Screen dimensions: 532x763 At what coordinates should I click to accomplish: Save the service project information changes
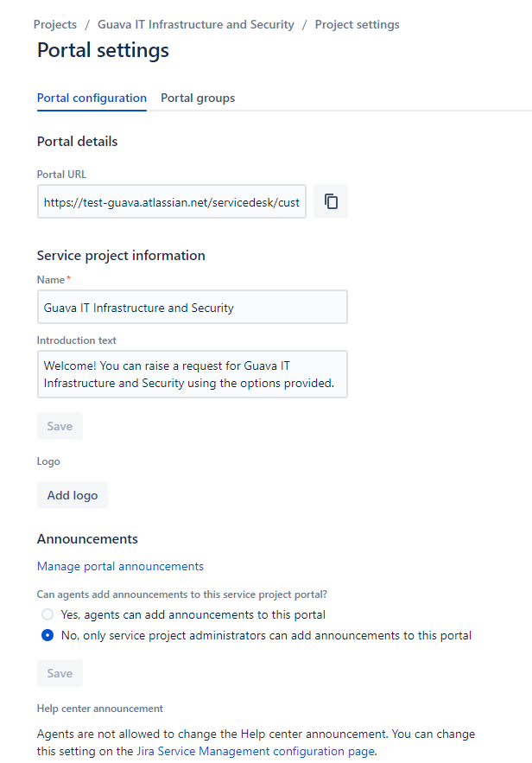59,425
